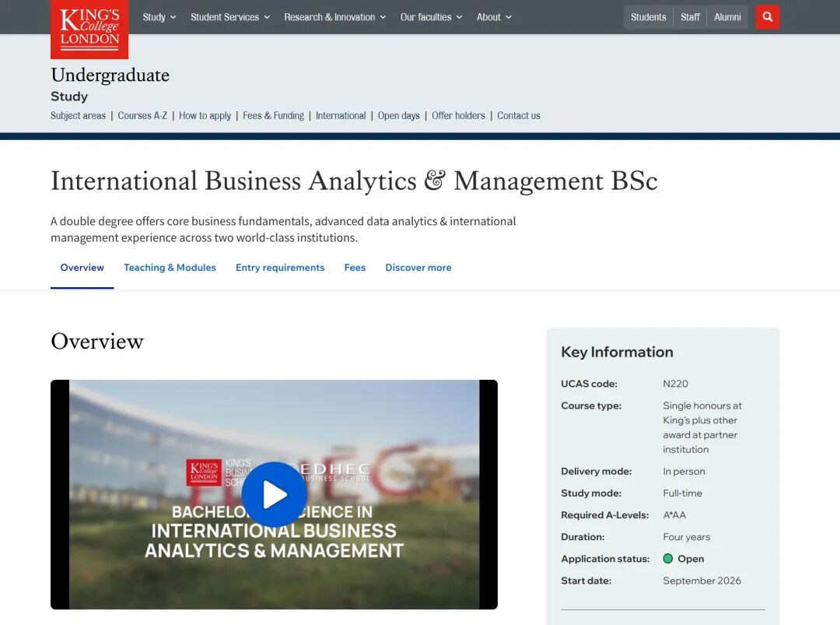This screenshot has height=625, width=840.
Task: Open the About dropdown menu
Action: click(x=494, y=17)
